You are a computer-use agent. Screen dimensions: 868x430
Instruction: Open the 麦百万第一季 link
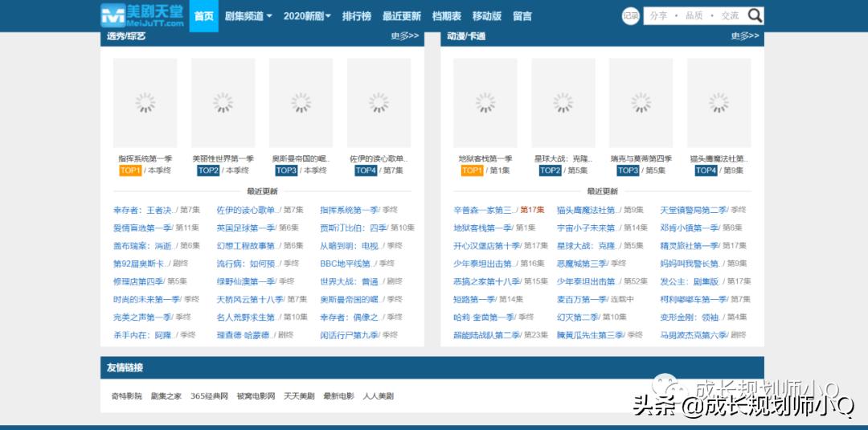[x=582, y=300]
